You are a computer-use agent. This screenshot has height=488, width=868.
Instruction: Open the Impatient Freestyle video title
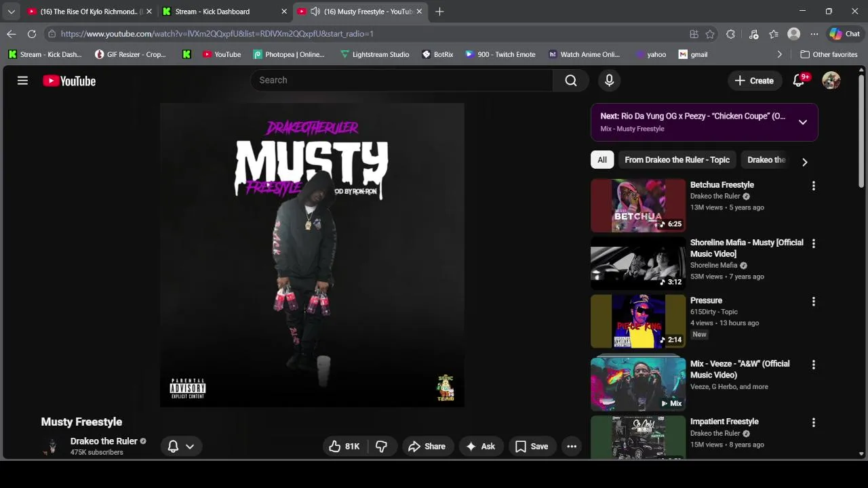tap(724, 422)
